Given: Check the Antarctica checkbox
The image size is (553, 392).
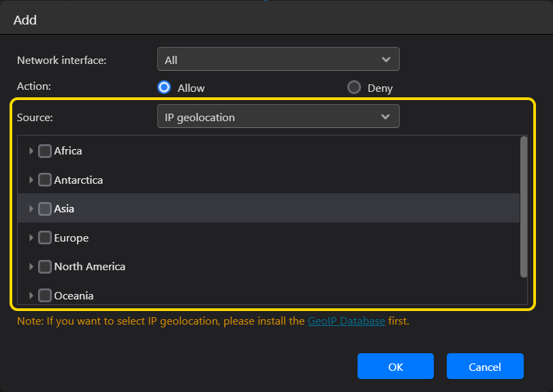Looking at the screenshot, I should click(x=45, y=180).
